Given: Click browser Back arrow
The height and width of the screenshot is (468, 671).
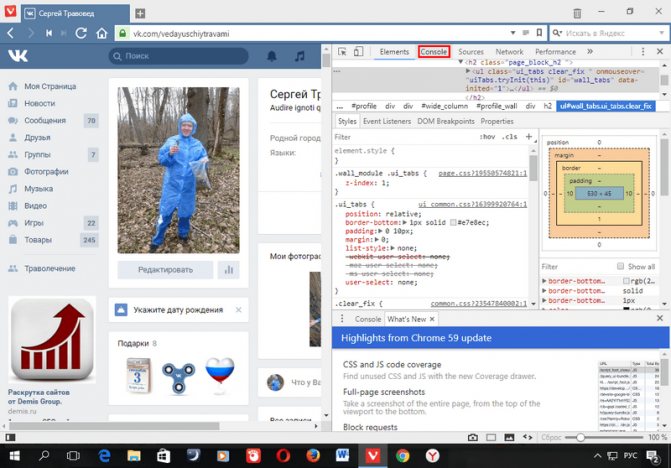Looking at the screenshot, I should (11, 33).
